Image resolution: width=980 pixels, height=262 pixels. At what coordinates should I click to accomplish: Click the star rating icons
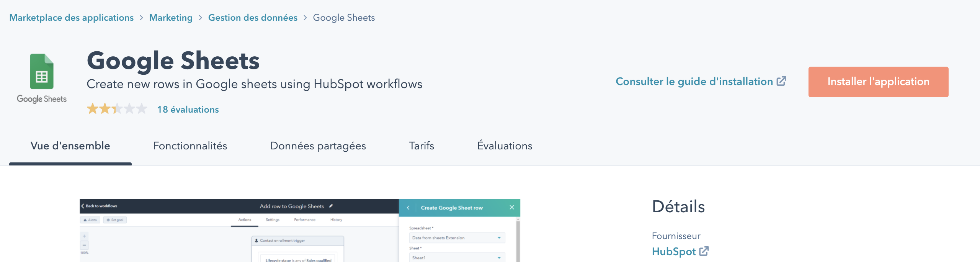117,109
